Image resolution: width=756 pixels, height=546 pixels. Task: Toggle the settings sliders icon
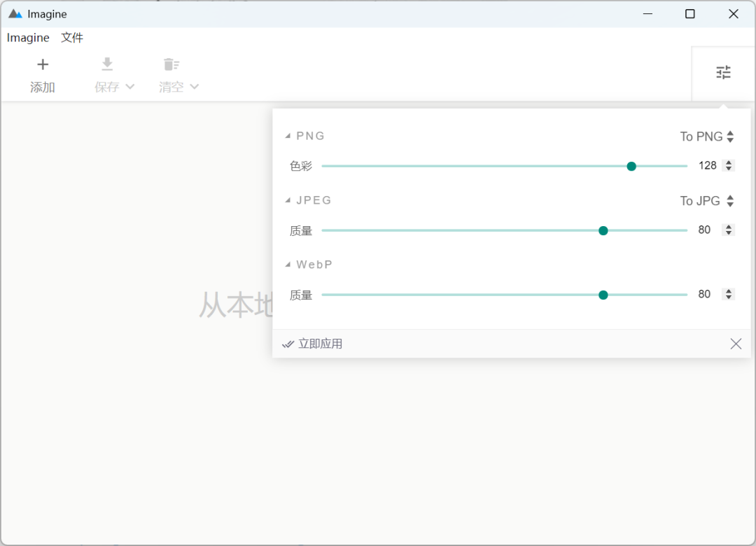pos(723,72)
